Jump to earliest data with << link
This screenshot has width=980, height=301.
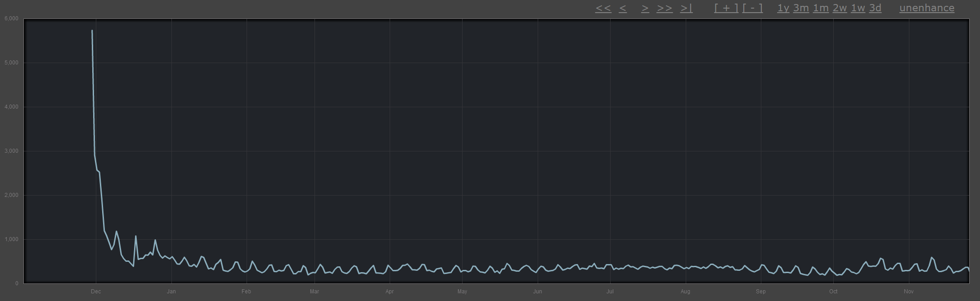603,8
